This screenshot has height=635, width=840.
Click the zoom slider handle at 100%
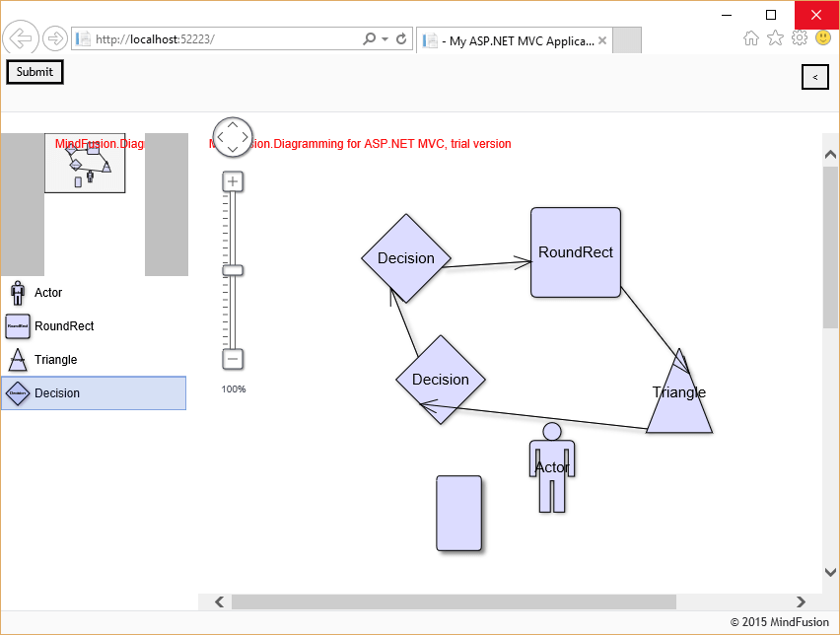click(x=233, y=269)
